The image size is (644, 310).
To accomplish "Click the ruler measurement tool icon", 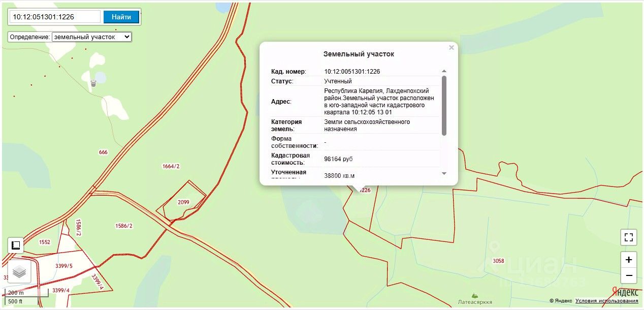I will 16,245.
